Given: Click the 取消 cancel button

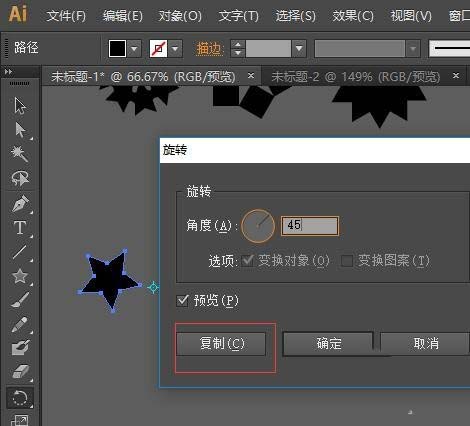Looking at the screenshot, I should pyautogui.click(x=426, y=343).
